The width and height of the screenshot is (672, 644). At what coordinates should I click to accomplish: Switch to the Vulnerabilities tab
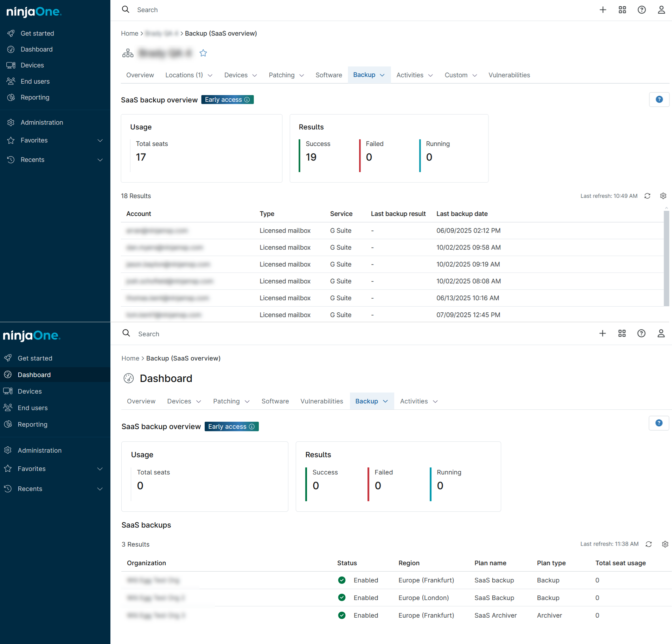[x=509, y=75]
